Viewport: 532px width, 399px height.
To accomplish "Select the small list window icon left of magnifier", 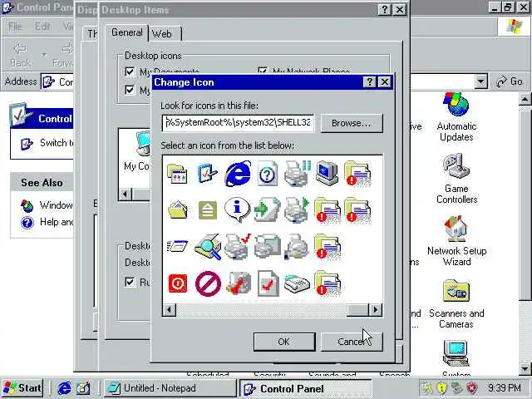I will pyautogui.click(x=177, y=246).
